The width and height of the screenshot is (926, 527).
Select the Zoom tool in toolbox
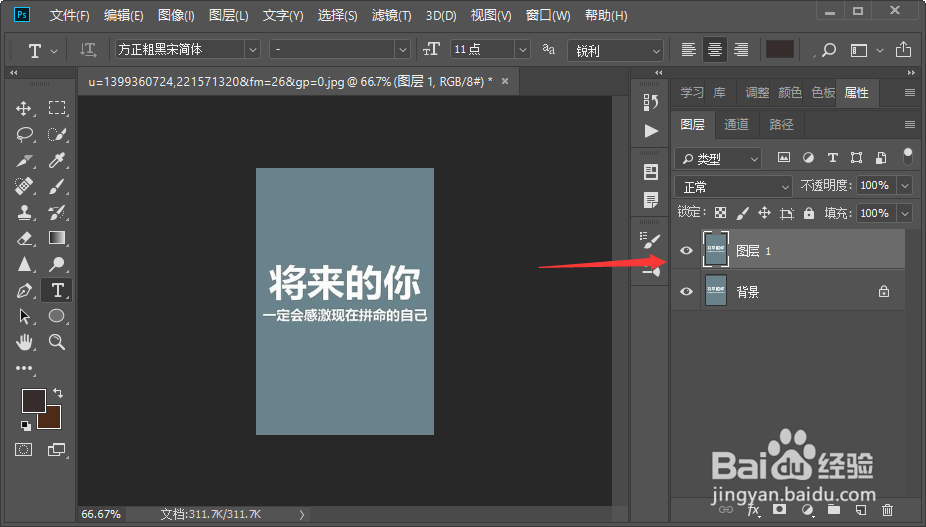pos(57,341)
